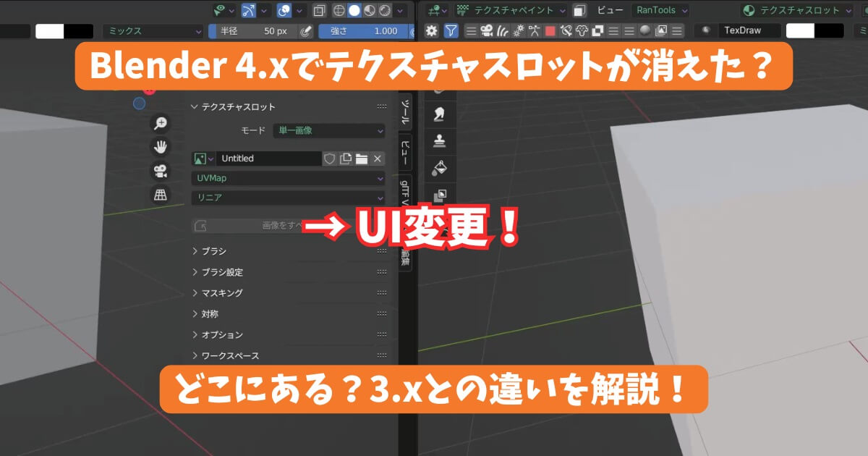Adjust the 強さ 1.000 slider

(x=363, y=31)
